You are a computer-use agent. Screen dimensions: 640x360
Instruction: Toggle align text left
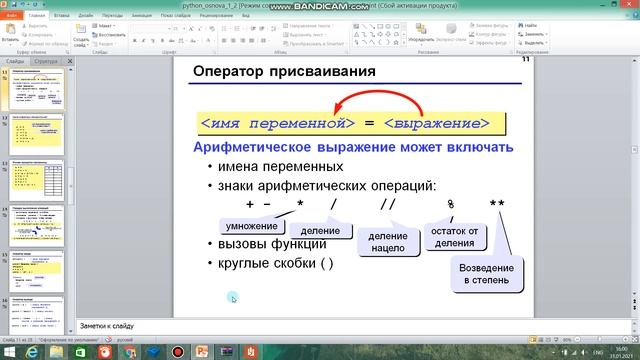pos(224,41)
